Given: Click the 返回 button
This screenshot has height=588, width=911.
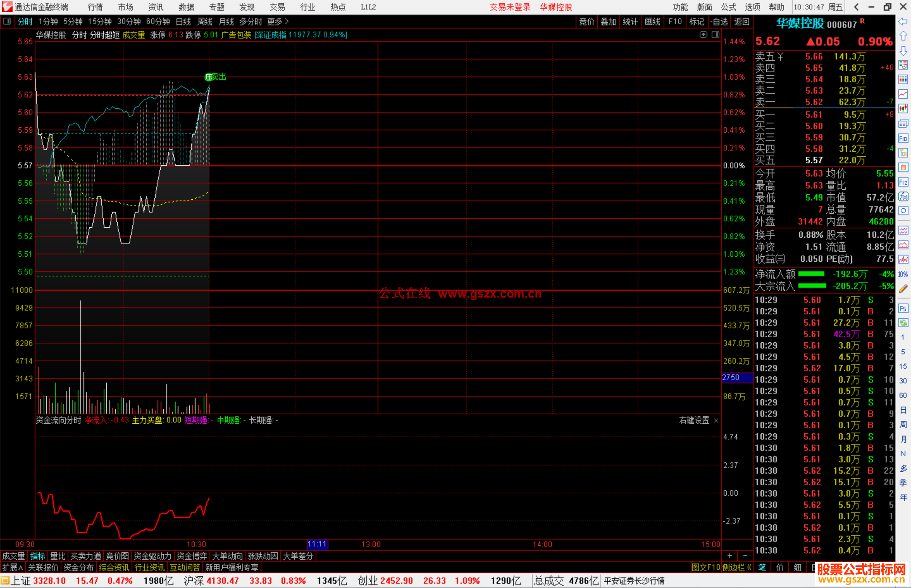Looking at the screenshot, I should [x=741, y=21].
